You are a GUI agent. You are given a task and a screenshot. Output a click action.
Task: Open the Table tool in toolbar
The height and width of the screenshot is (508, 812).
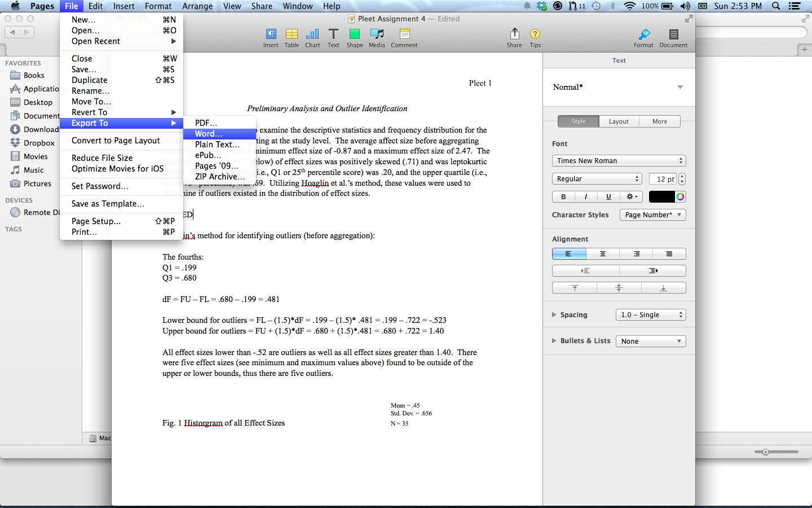point(292,35)
